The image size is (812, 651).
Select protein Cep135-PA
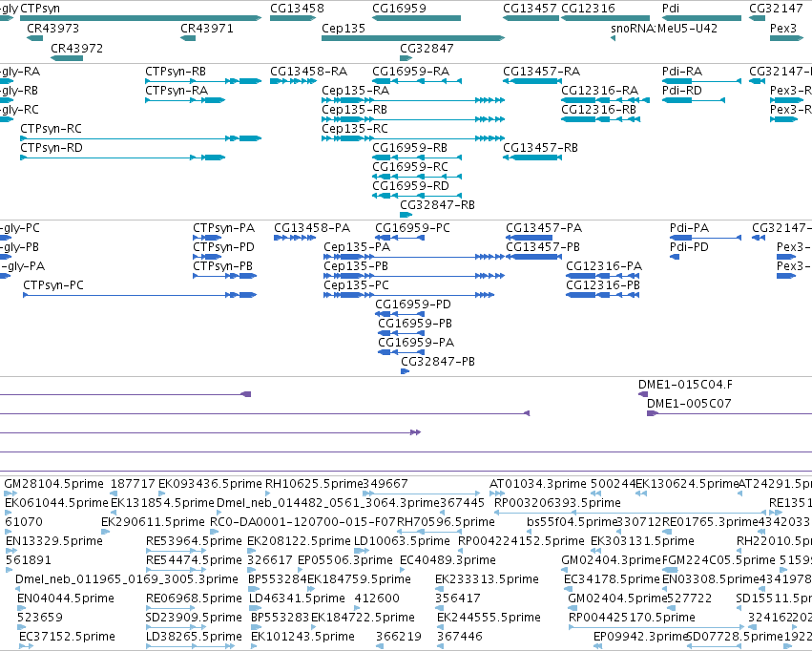[357, 247]
